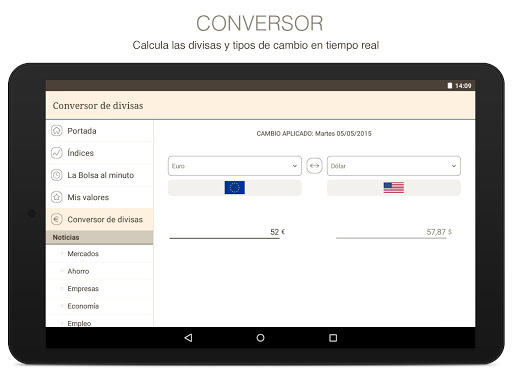The image size is (512, 384).
Task: Select the euro icon for Conversor de divisas
Action: click(x=57, y=219)
